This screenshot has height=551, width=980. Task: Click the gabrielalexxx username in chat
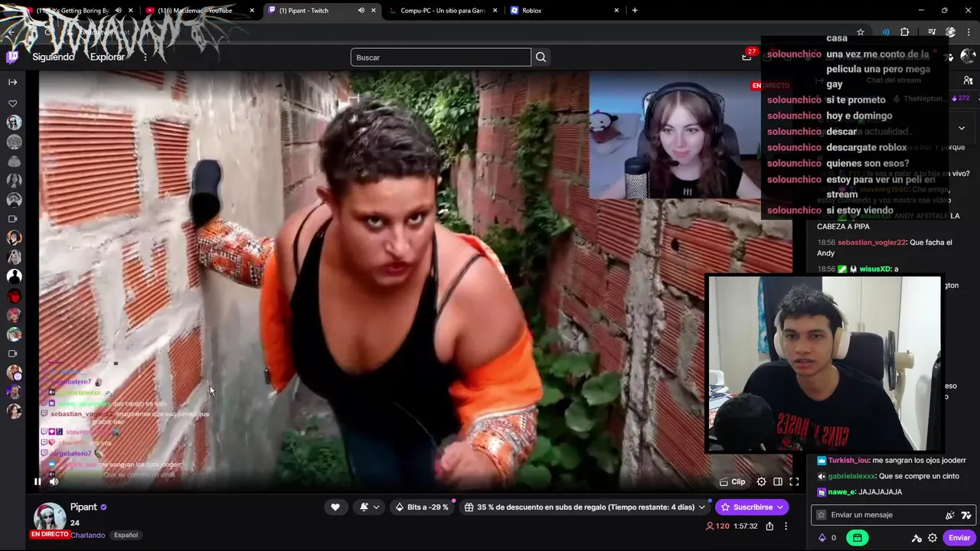pos(851,476)
